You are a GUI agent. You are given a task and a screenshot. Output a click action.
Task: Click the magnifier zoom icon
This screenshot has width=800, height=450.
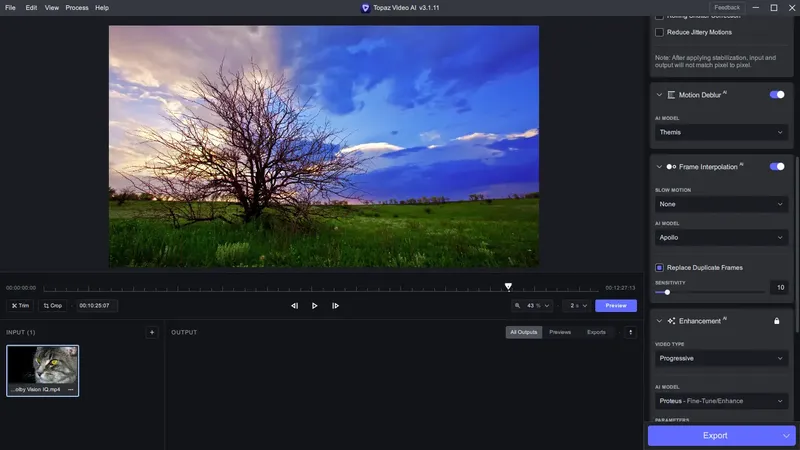tap(517, 306)
